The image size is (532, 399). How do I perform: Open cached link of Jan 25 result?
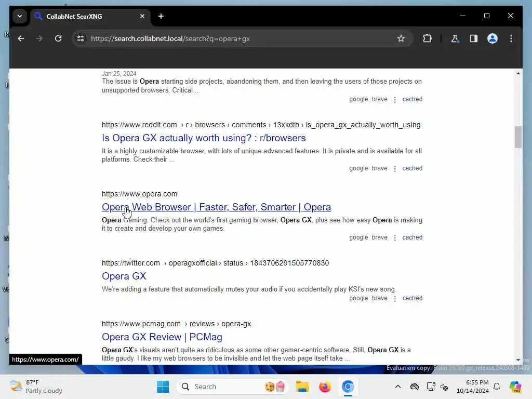[412, 99]
